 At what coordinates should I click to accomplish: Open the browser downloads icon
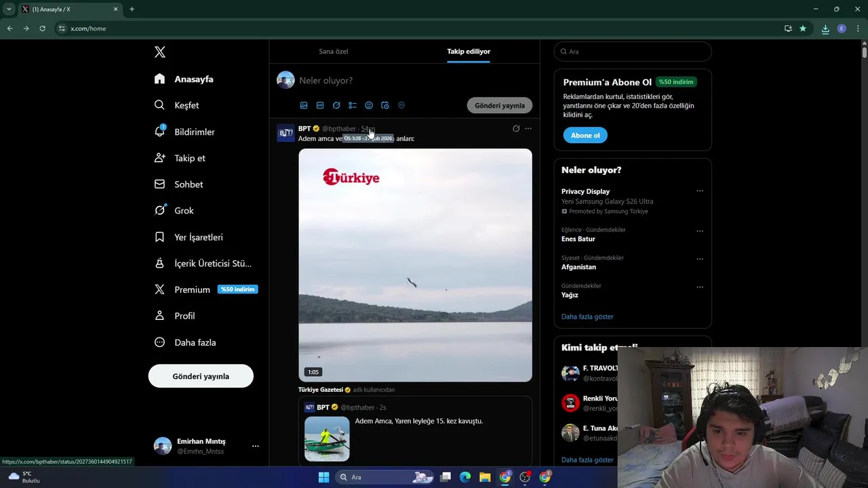[x=825, y=28]
